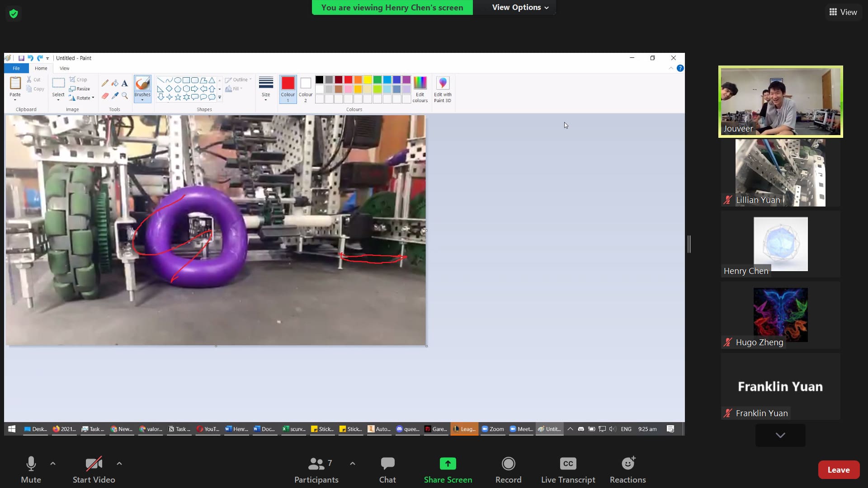
Task: Open Edit with Paint 3D
Action: [x=443, y=89]
